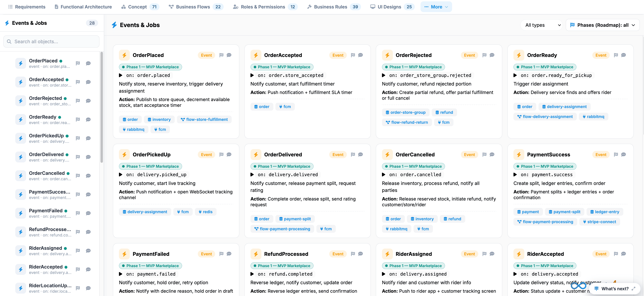644x296 pixels.
Task: Click the flag icon on OrderRejected card
Action: coord(484,55)
